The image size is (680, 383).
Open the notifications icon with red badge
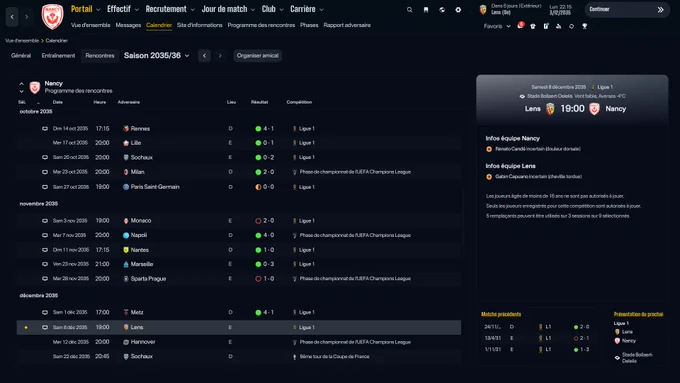coord(520,26)
